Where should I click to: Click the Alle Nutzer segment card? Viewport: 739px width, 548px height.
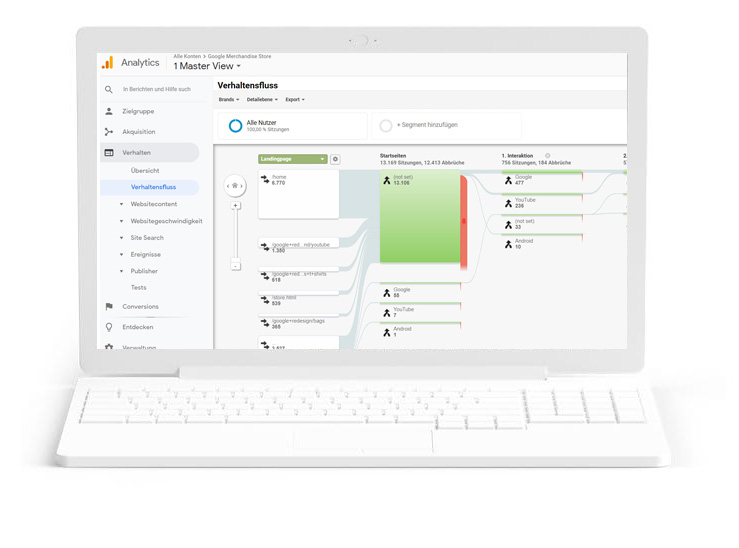pyautogui.click(x=293, y=126)
